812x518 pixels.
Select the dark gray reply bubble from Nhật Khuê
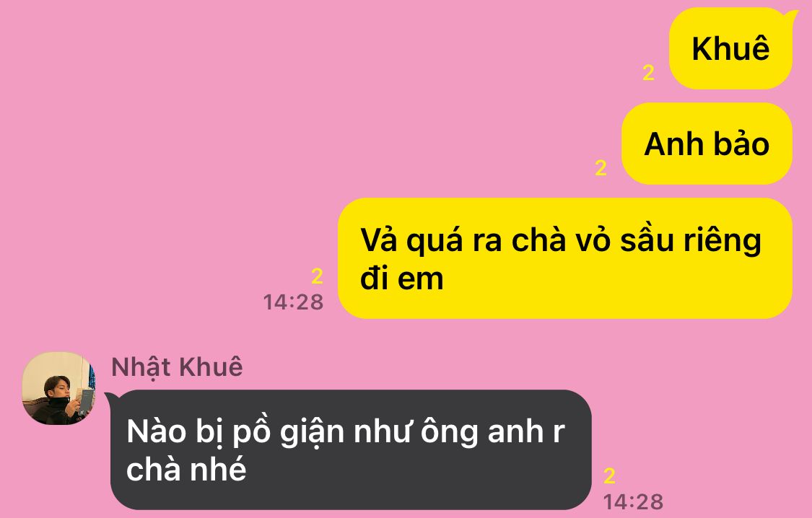pos(351,449)
